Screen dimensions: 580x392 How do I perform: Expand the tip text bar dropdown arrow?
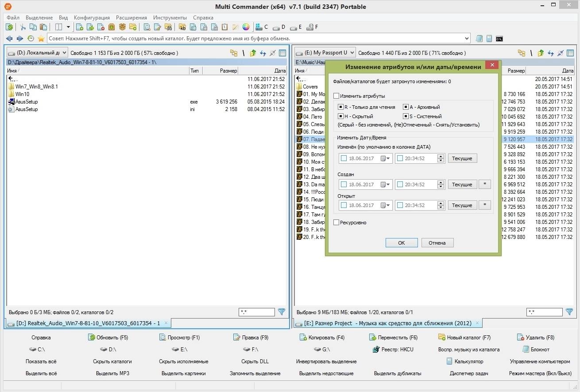click(x=467, y=38)
